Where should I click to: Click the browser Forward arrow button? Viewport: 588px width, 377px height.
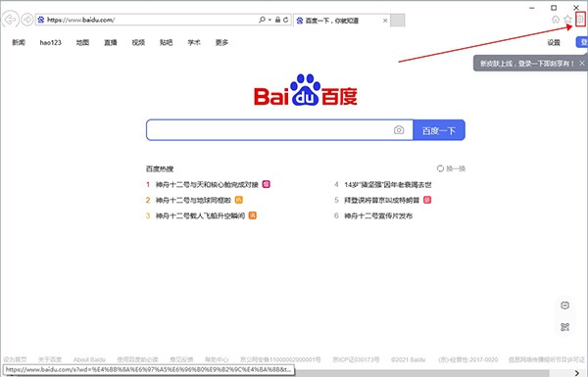tap(27, 20)
